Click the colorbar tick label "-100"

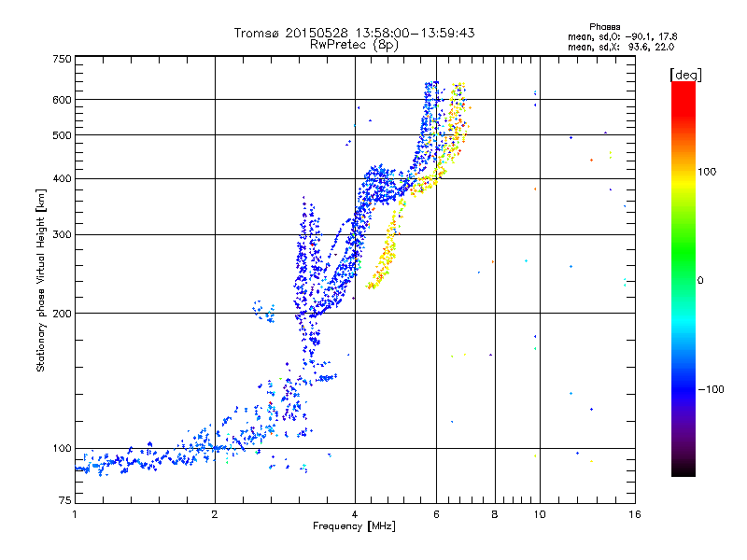(x=711, y=389)
